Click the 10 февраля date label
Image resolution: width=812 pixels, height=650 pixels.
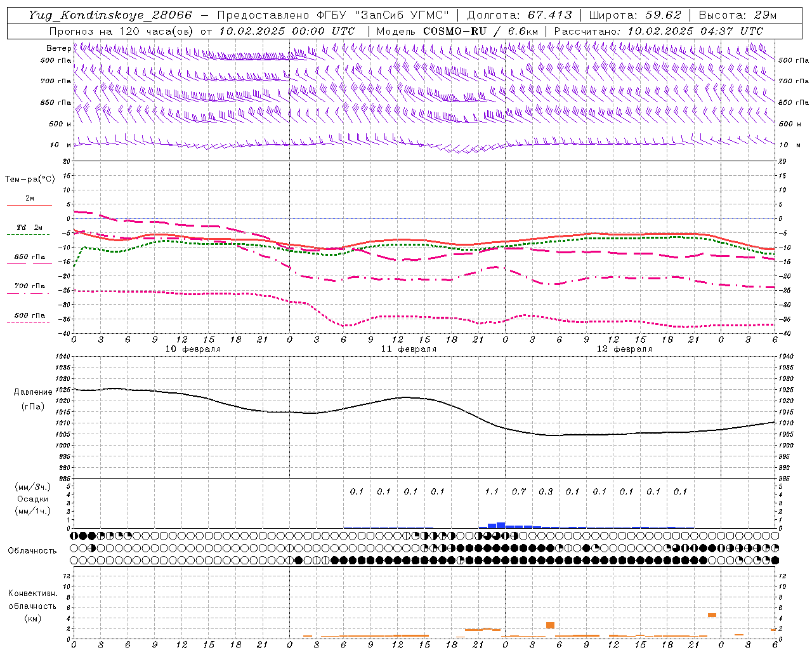(x=193, y=349)
